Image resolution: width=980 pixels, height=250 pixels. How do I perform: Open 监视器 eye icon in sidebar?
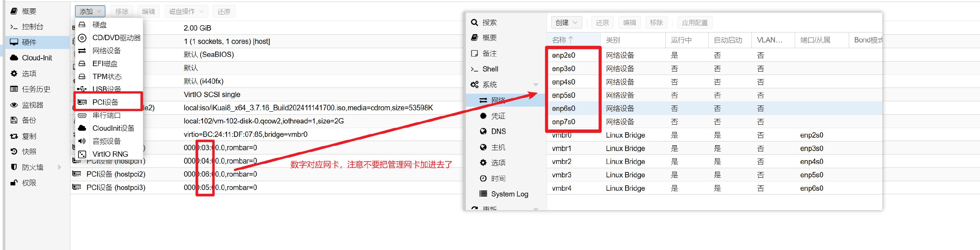(14, 105)
